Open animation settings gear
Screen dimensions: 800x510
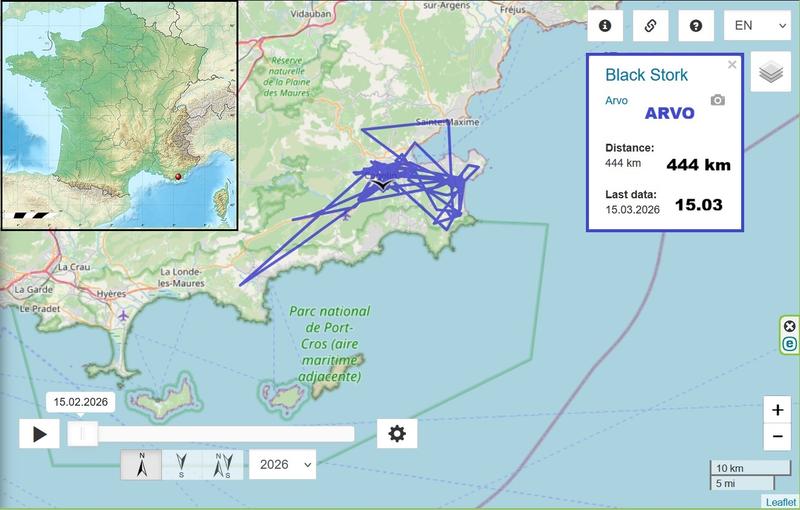tap(397, 434)
